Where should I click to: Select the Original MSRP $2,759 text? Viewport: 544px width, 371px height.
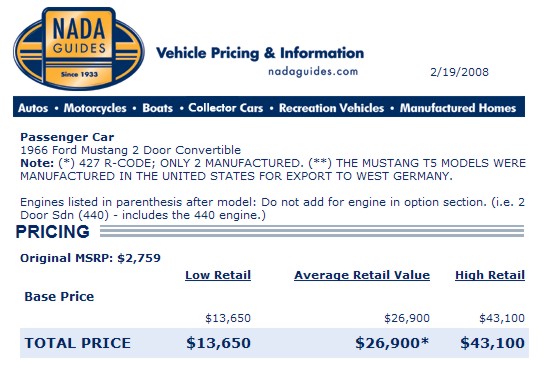90,258
